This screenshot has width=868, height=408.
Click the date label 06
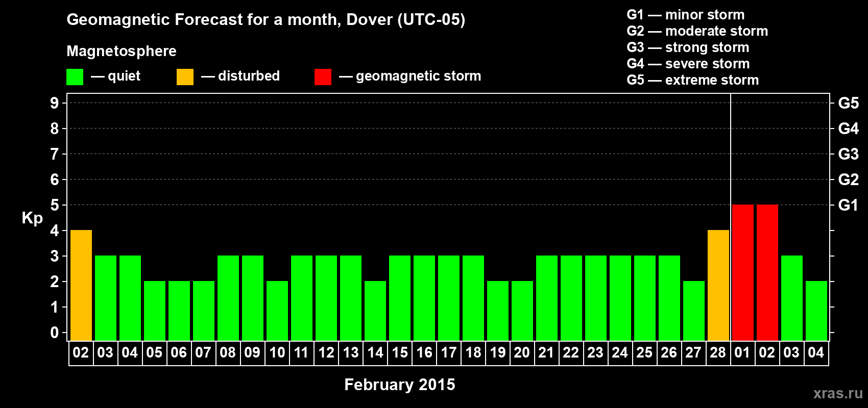(179, 353)
